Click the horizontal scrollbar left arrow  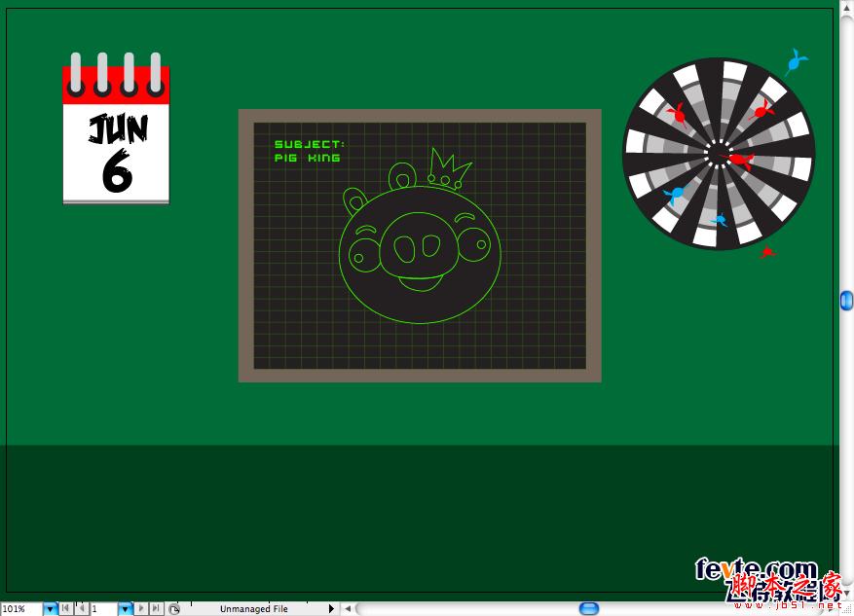pos(348,608)
